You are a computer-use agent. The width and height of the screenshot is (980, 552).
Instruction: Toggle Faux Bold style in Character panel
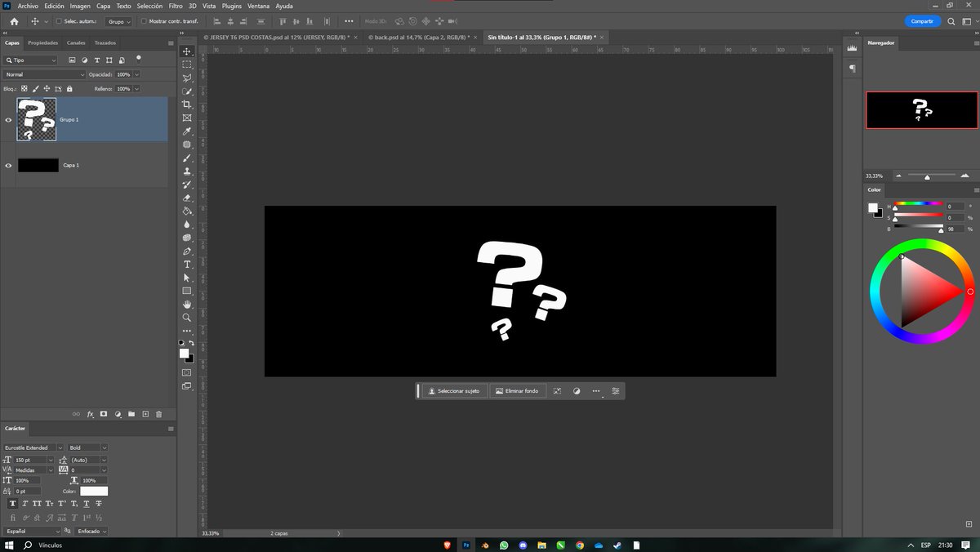pos(12,504)
